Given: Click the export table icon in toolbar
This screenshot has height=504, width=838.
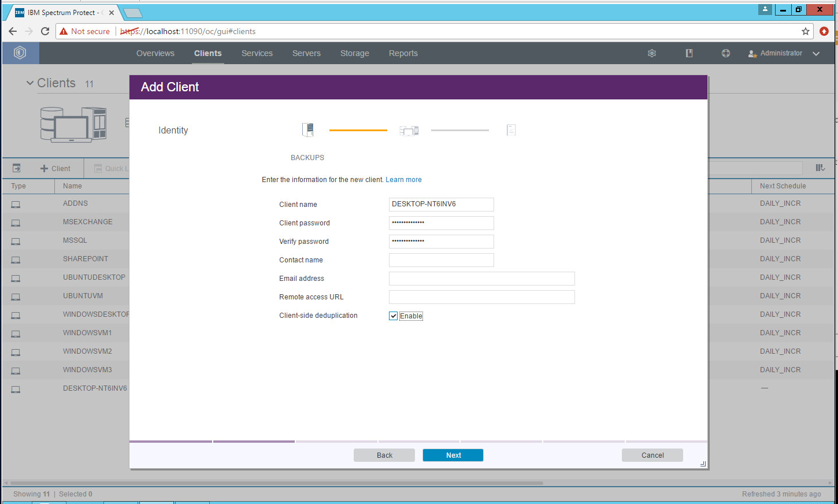Looking at the screenshot, I should [x=17, y=168].
